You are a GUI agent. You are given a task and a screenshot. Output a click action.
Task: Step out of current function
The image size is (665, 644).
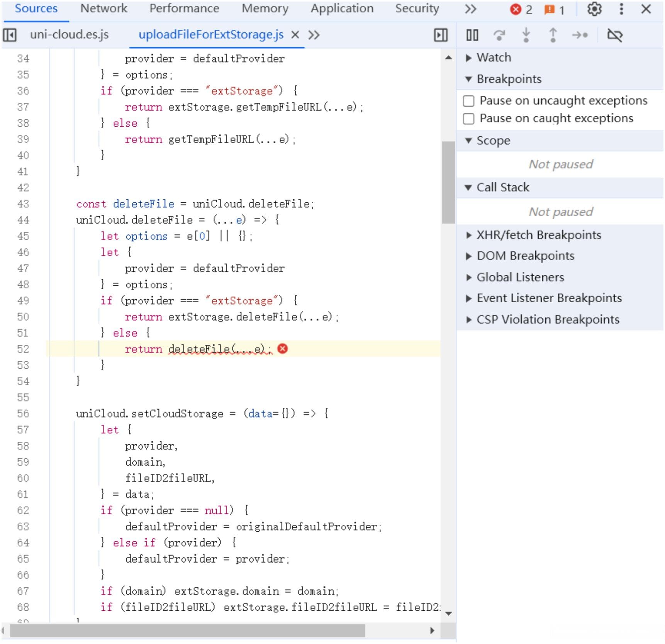(x=553, y=35)
